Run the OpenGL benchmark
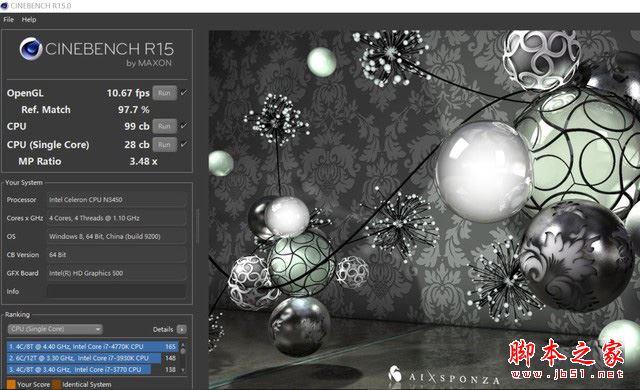This screenshot has width=640, height=390. 164,93
